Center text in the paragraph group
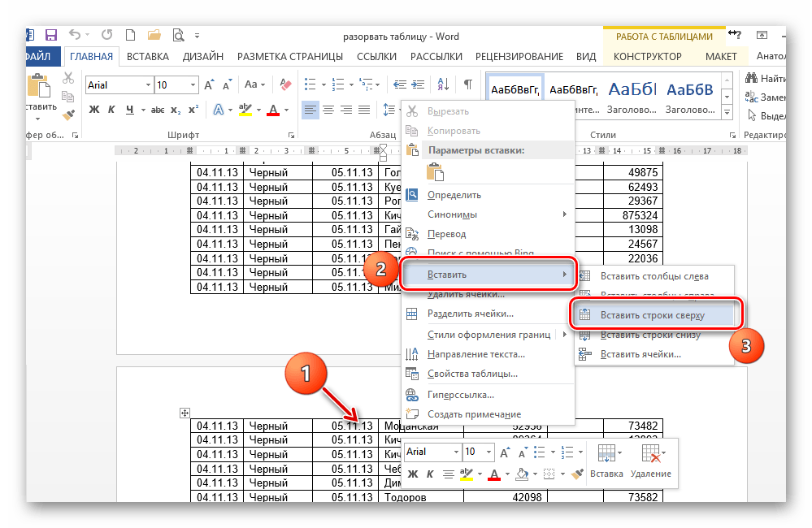Viewport: 812px width, 528px height. click(x=328, y=110)
